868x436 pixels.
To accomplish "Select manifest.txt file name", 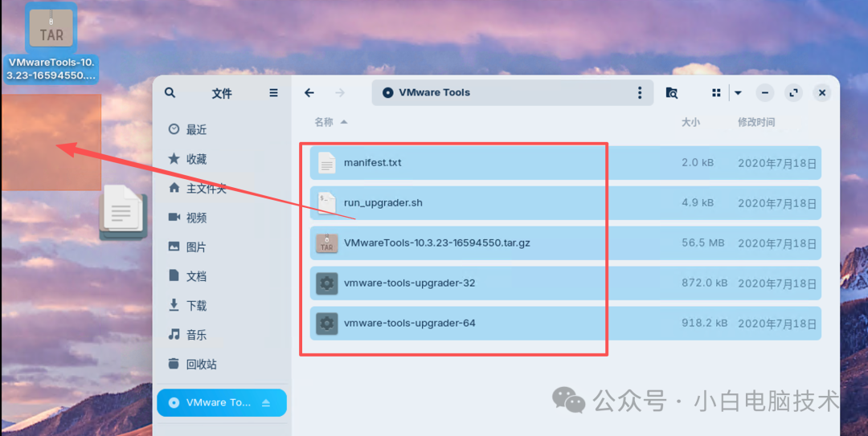I will (x=373, y=163).
